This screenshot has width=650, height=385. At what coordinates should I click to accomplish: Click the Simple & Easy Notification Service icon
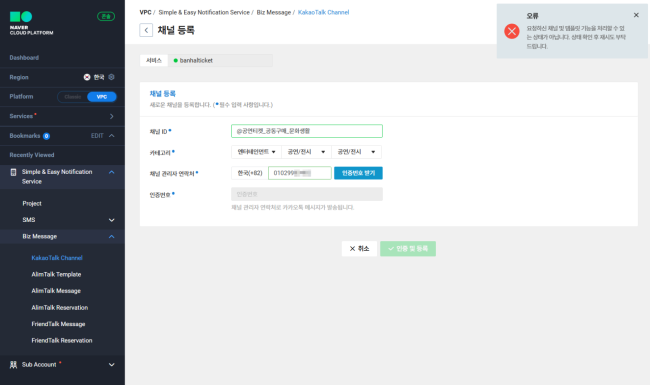tap(13, 172)
